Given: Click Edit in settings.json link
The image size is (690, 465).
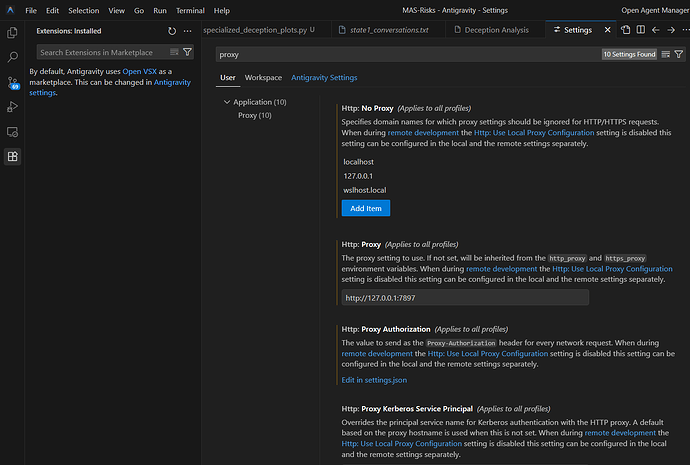Looking at the screenshot, I should 374,380.
